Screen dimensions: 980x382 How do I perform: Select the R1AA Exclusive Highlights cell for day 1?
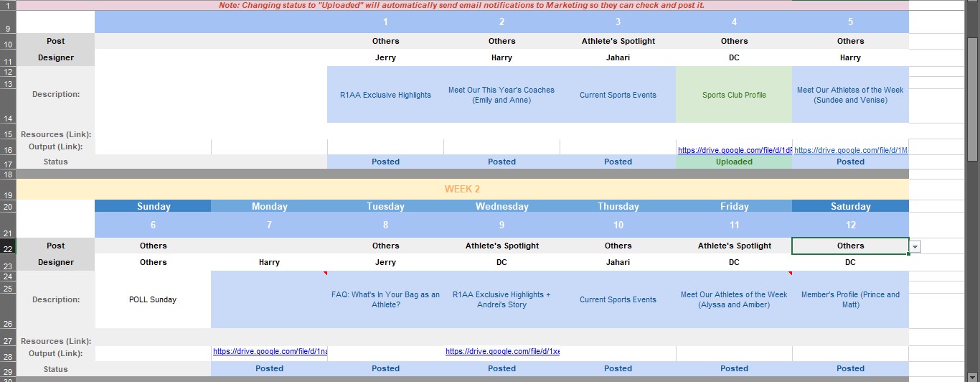click(x=386, y=95)
